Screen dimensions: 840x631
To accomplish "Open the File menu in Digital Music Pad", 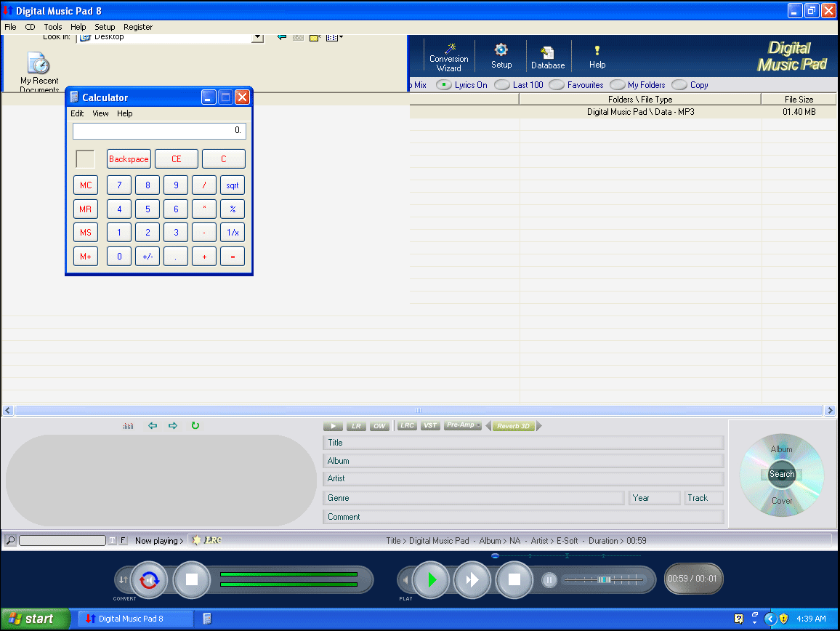I will click(x=10, y=27).
